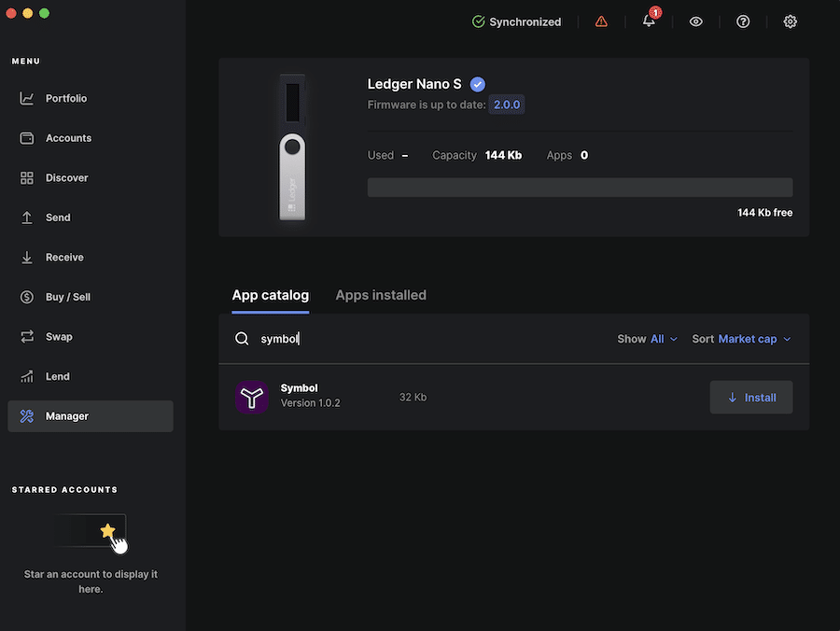Open the Discover grid icon

point(27,178)
